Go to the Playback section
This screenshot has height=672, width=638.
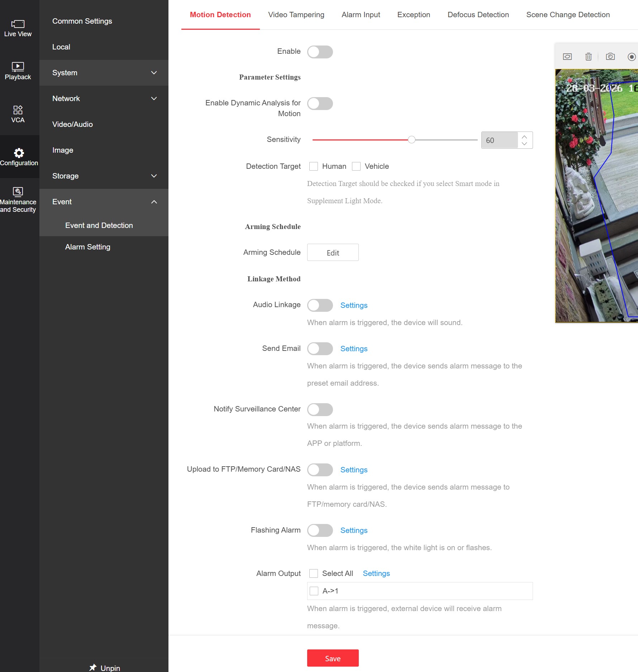(18, 71)
